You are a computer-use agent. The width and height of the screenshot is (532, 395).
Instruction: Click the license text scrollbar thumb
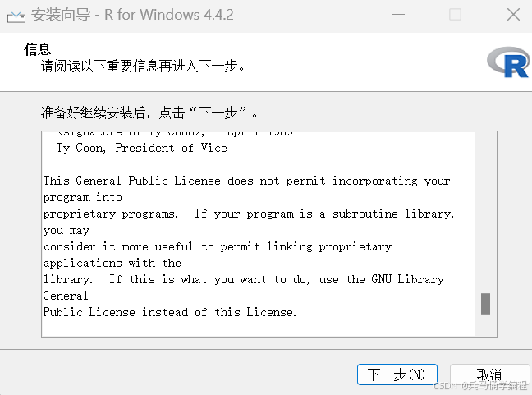click(485, 304)
